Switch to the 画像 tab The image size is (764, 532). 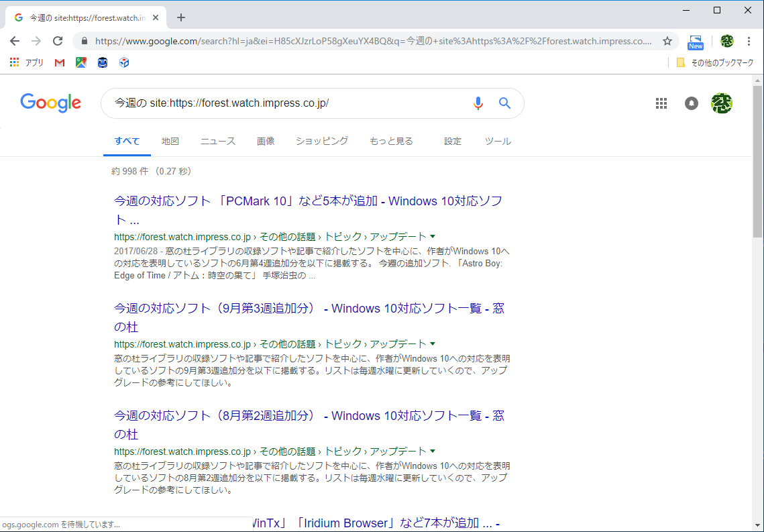[x=266, y=141]
